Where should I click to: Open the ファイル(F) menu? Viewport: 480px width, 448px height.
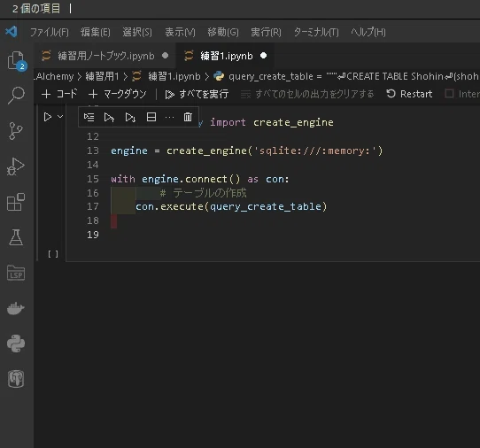tap(50, 32)
